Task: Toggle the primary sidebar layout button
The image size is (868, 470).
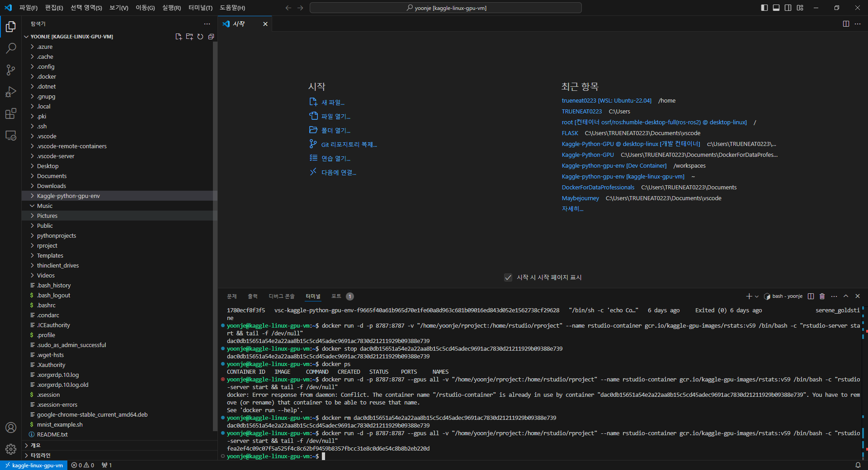Action: pyautogui.click(x=764, y=8)
